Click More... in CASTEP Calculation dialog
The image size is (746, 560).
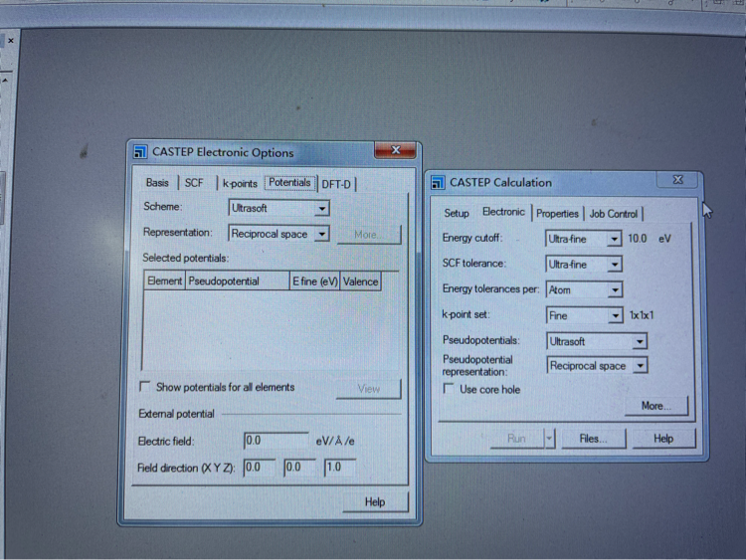[x=656, y=406]
